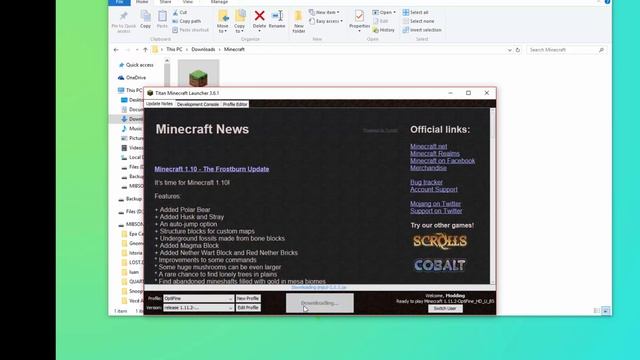Switch Explorer to details view button

pyautogui.click(x=597, y=311)
